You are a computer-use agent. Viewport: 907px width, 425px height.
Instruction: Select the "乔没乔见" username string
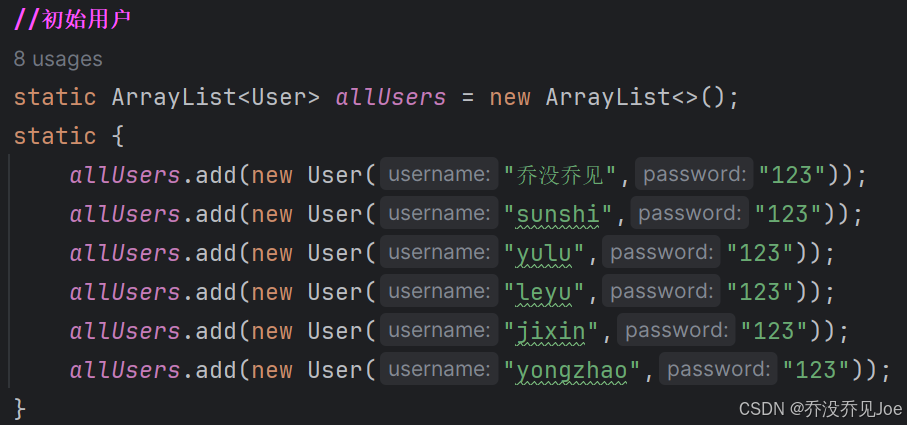pos(561,175)
